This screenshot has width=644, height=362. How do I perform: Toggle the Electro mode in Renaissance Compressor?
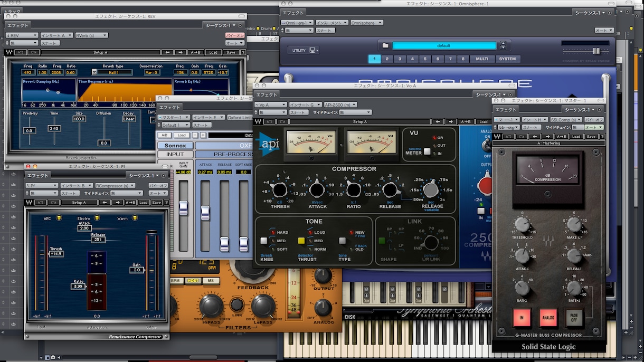tap(96, 218)
